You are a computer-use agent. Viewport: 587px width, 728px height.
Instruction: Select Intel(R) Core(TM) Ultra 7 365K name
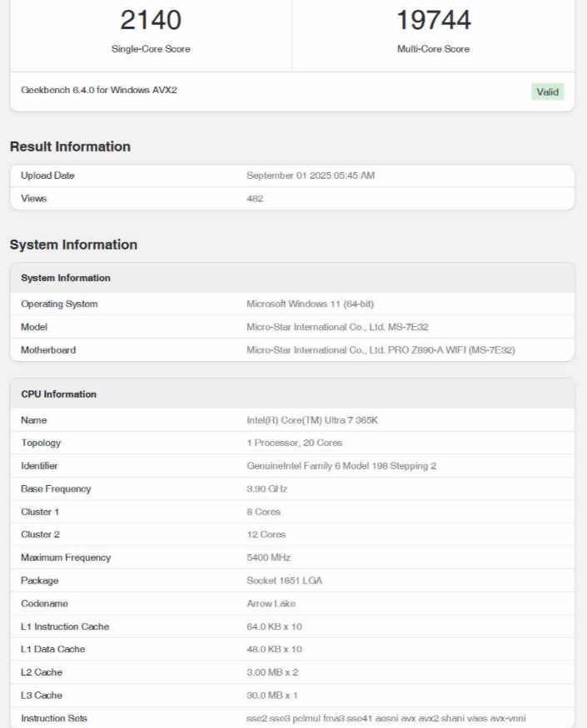[312, 420]
